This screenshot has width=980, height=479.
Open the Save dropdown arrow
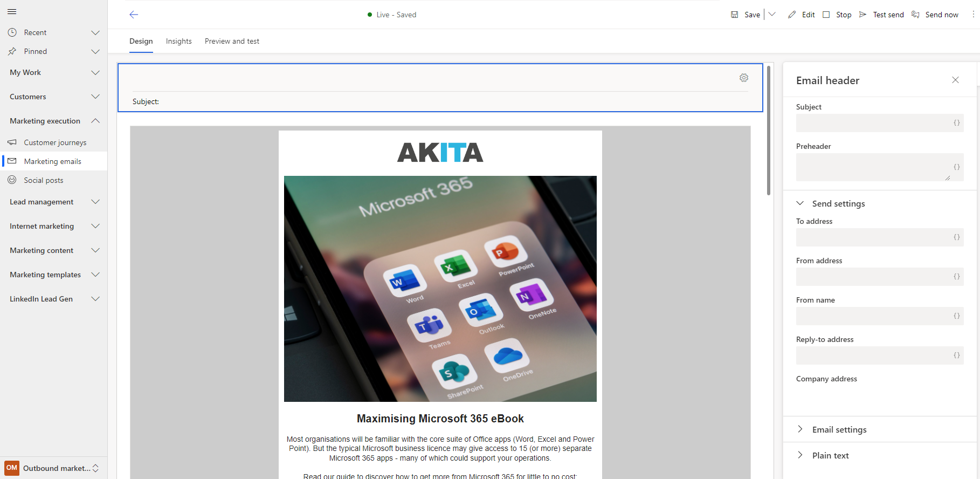click(x=772, y=15)
